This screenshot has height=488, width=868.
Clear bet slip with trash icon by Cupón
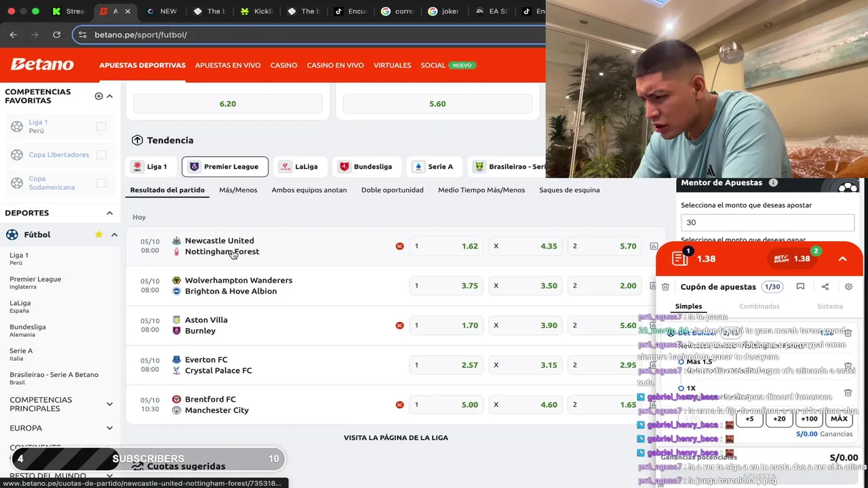pos(666,287)
